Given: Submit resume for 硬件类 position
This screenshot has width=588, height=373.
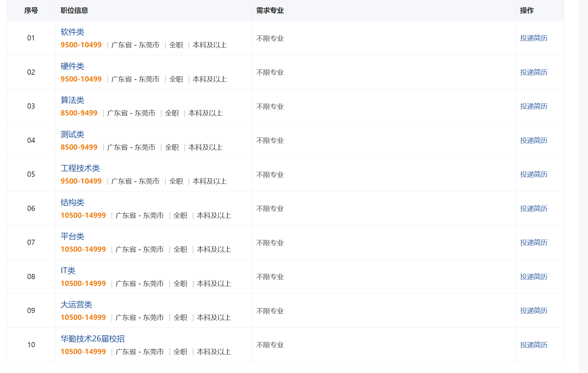Looking at the screenshot, I should coord(534,72).
